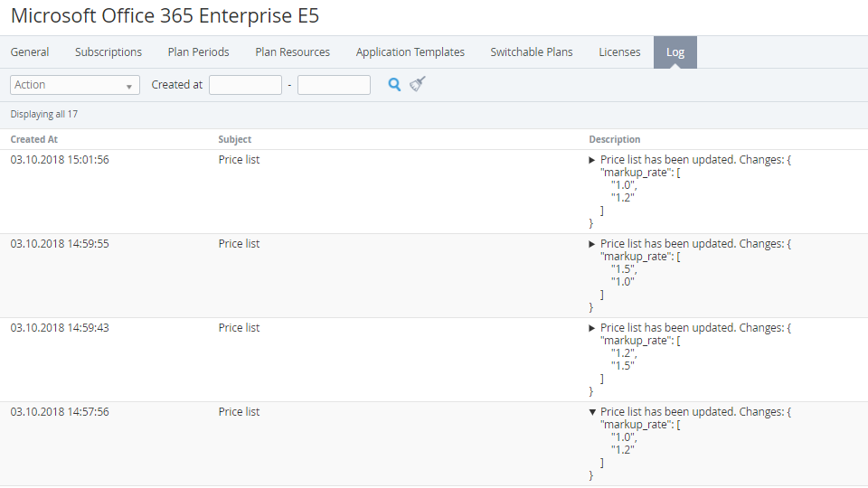
Task: Switch to the Switchable Plans tab
Action: pos(532,52)
